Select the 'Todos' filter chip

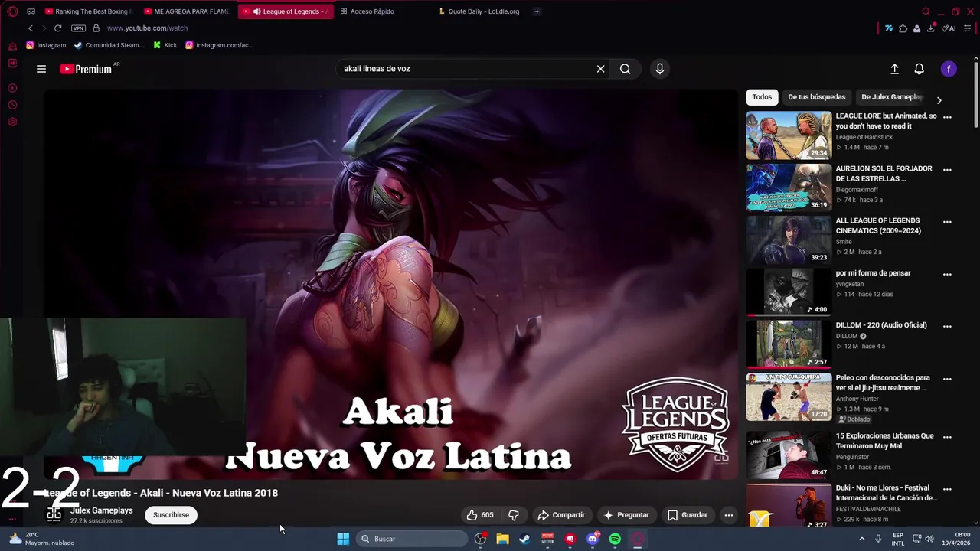click(x=762, y=97)
